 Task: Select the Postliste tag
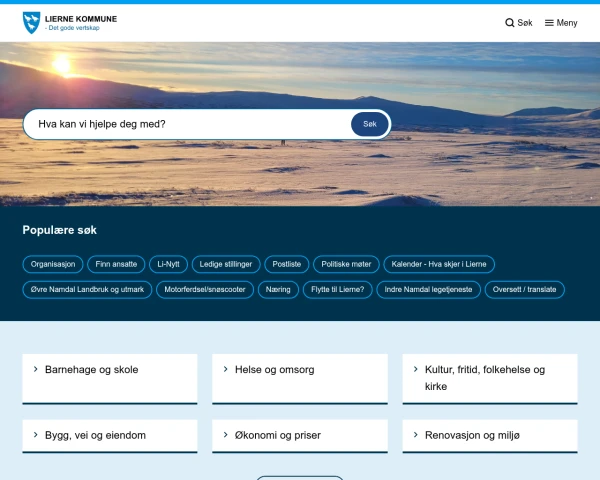tap(287, 264)
